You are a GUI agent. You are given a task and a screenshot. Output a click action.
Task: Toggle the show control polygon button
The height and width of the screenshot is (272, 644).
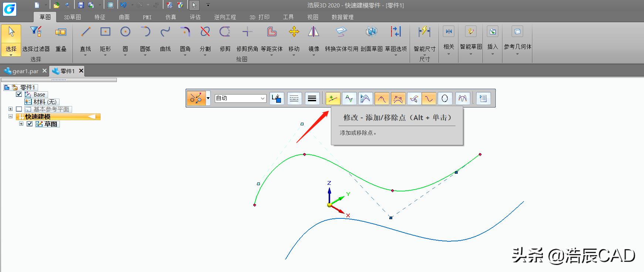pyautogui.click(x=398, y=98)
